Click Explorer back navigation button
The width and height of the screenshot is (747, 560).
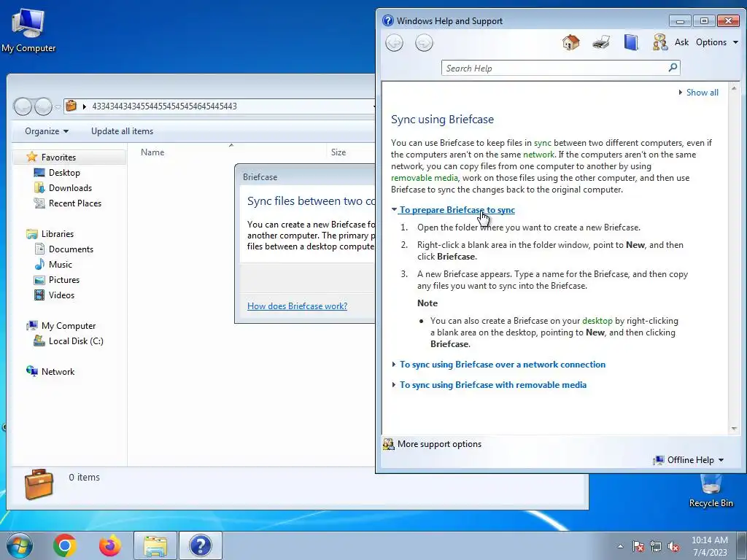[23, 106]
